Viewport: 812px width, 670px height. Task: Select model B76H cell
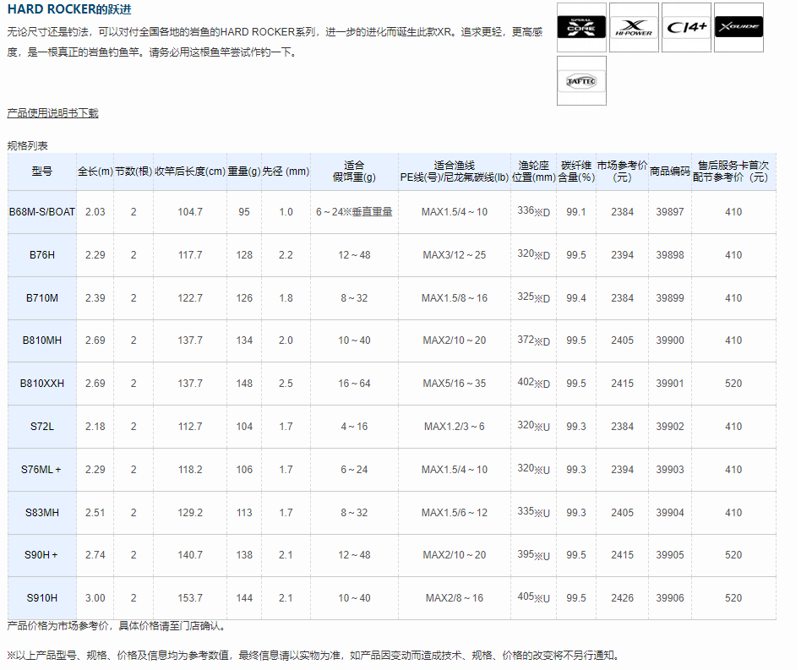coord(42,255)
